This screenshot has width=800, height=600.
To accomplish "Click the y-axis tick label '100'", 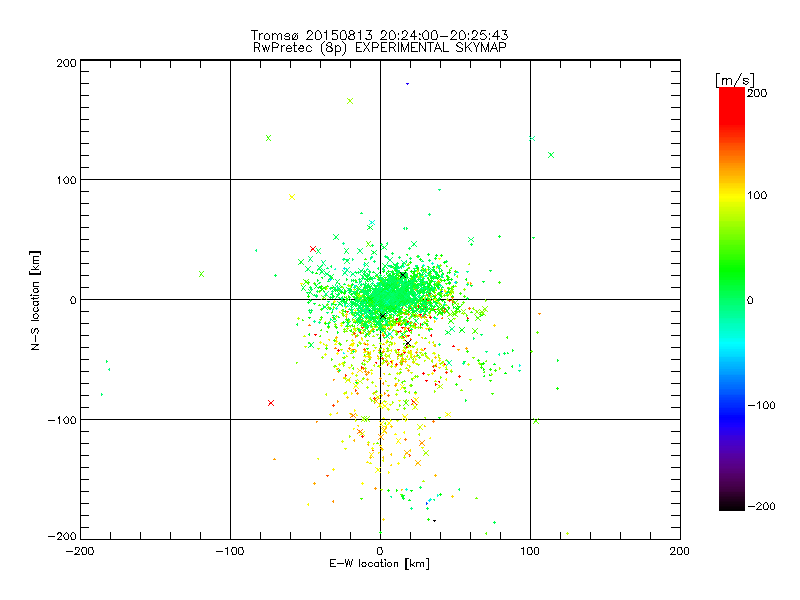I will (66, 180).
